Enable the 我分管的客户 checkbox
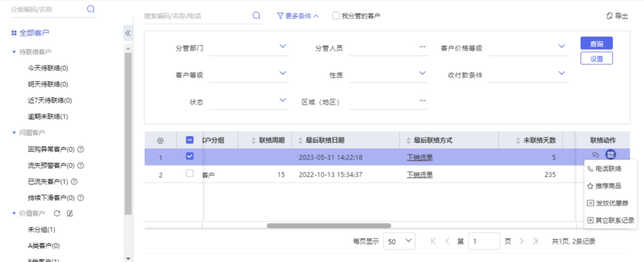This screenshot has width=644, height=262. (x=336, y=16)
